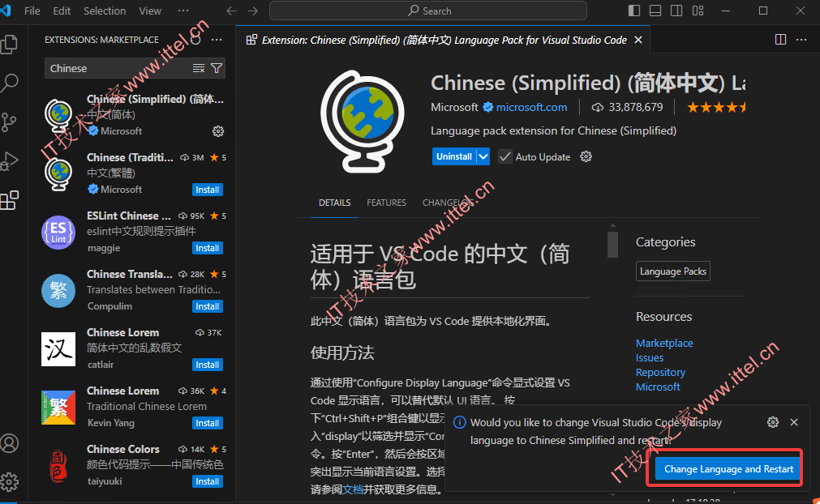Open the 文档 link in the readme
The width and height of the screenshot is (820, 504).
pyautogui.click(x=353, y=489)
